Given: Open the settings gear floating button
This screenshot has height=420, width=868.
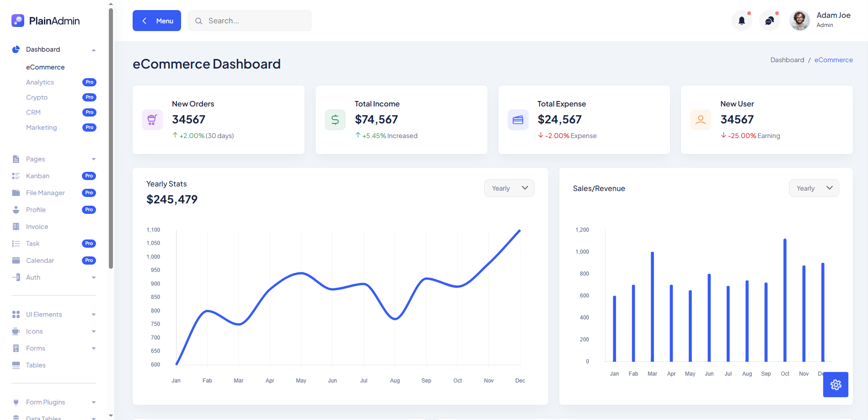Looking at the screenshot, I should [836, 385].
